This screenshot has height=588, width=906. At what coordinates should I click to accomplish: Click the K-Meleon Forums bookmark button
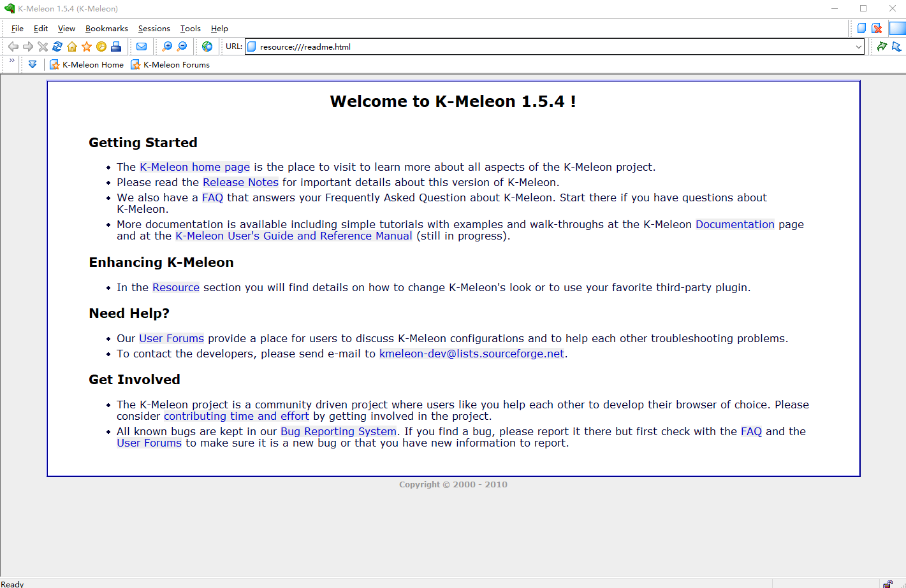pos(170,64)
